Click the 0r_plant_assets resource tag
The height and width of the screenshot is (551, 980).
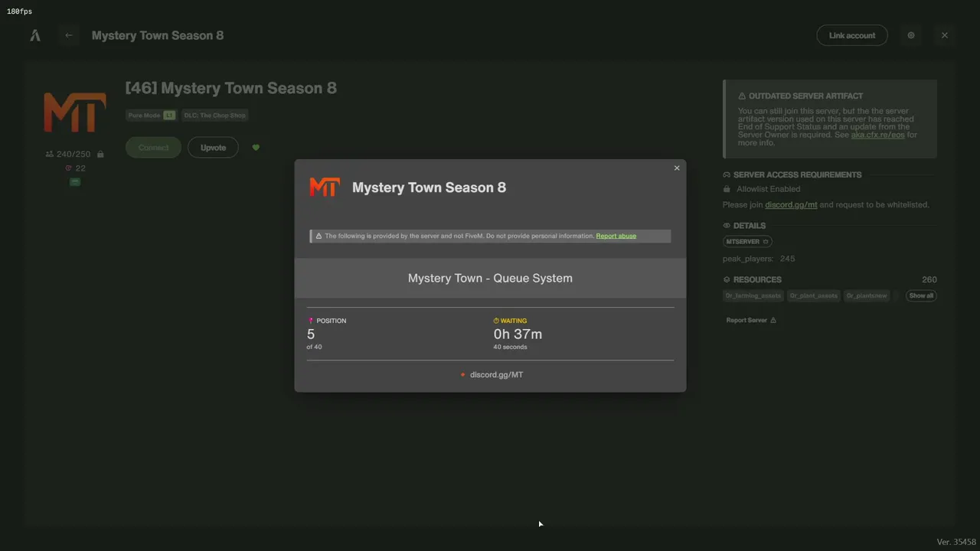(813, 296)
